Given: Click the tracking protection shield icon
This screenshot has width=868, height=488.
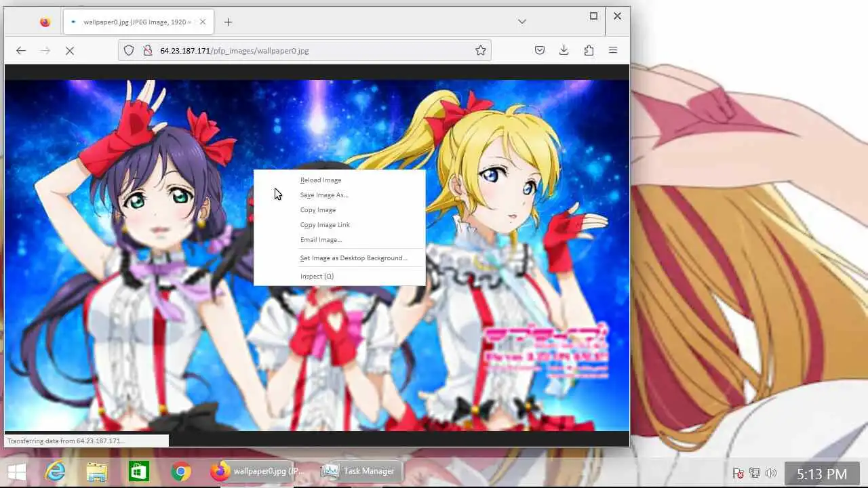Looking at the screenshot, I should pos(129,50).
